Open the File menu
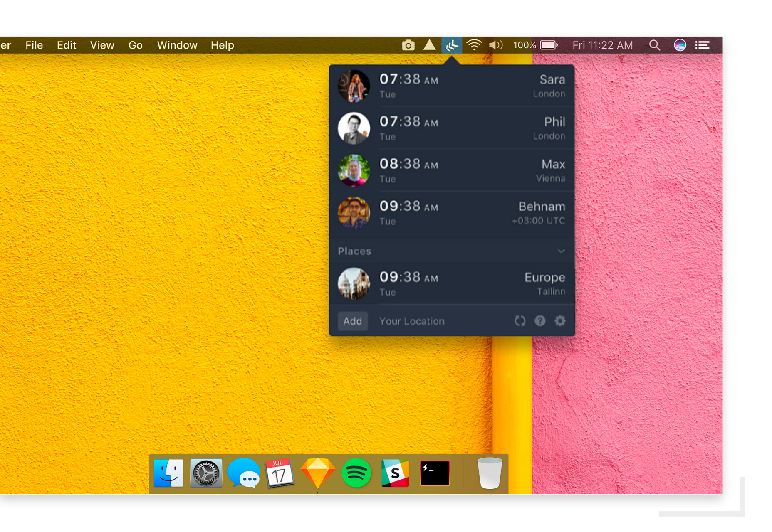 (x=34, y=45)
